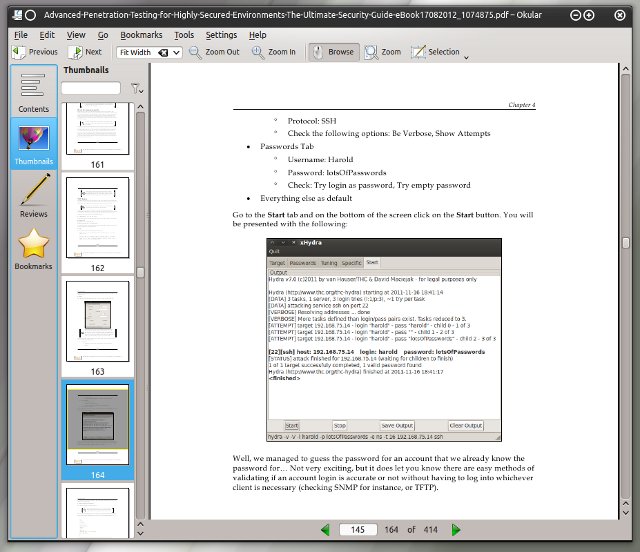
Task: Open the Reviews panel with pencil icon
Action: pyautogui.click(x=33, y=195)
